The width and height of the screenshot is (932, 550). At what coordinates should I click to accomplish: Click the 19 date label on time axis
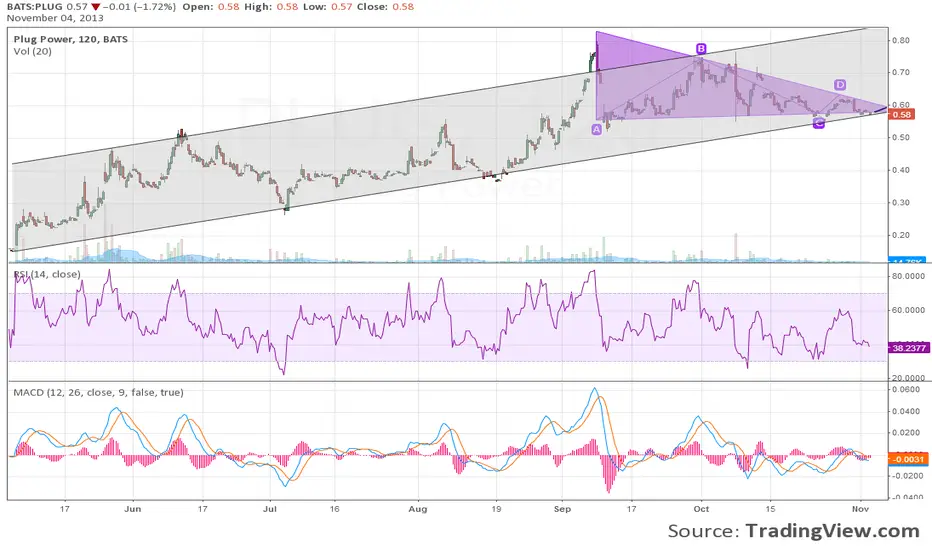pyautogui.click(x=496, y=509)
